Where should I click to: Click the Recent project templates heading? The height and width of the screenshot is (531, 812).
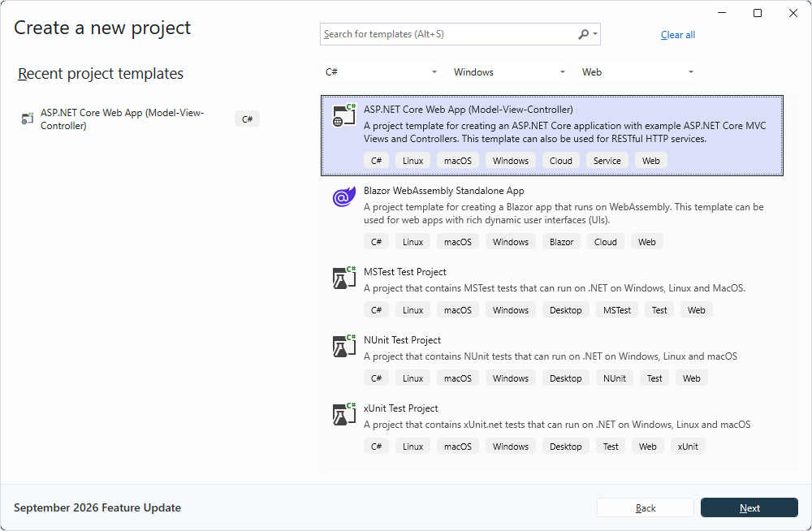[x=101, y=74]
